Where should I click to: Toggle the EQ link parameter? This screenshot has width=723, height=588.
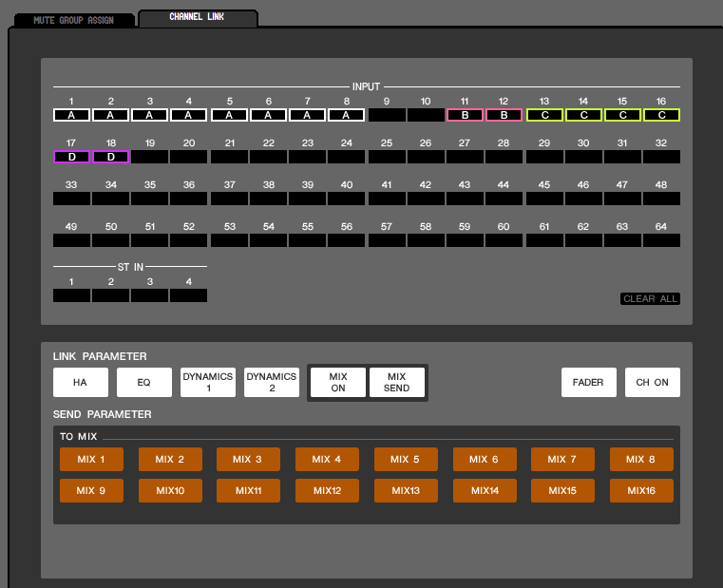coord(144,382)
